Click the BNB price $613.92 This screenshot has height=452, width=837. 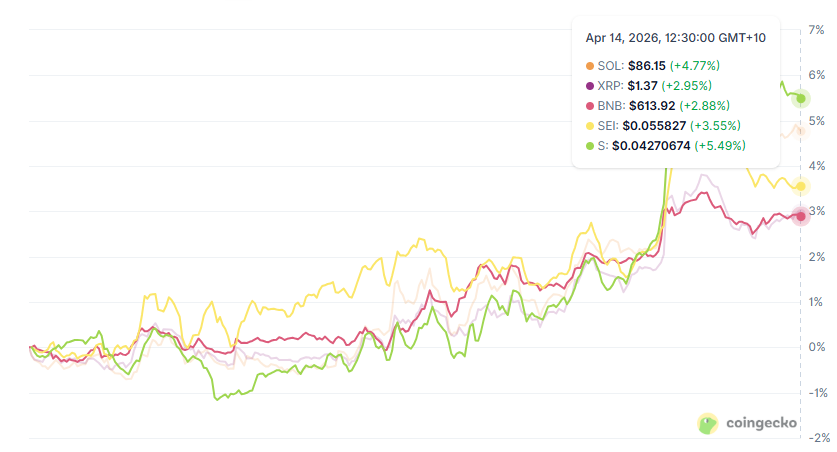coord(652,106)
